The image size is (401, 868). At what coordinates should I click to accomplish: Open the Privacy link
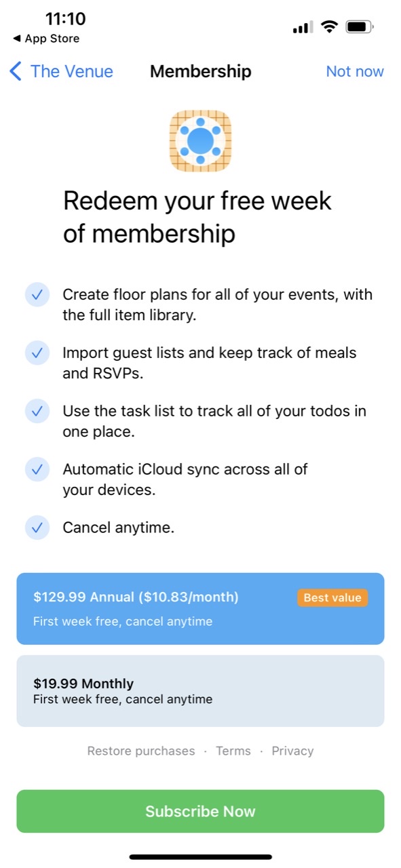(292, 751)
